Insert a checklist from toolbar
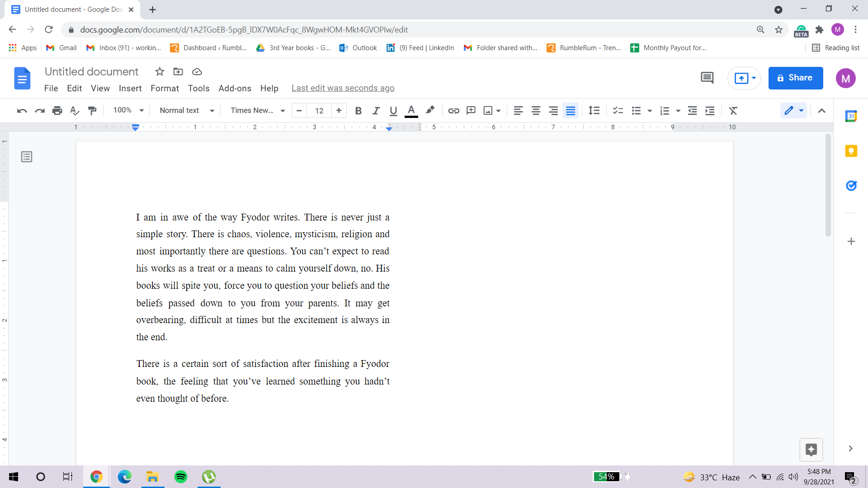The image size is (868, 488). 618,111
